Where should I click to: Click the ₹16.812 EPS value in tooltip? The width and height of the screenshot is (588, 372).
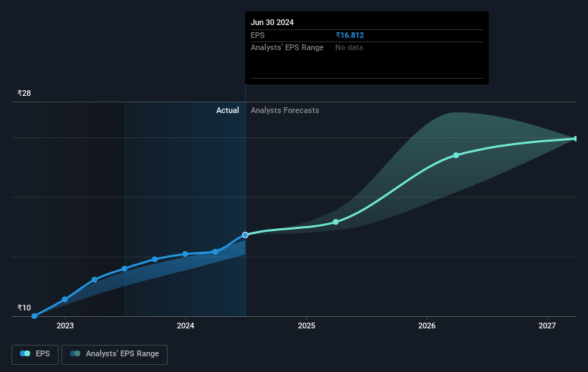click(350, 35)
